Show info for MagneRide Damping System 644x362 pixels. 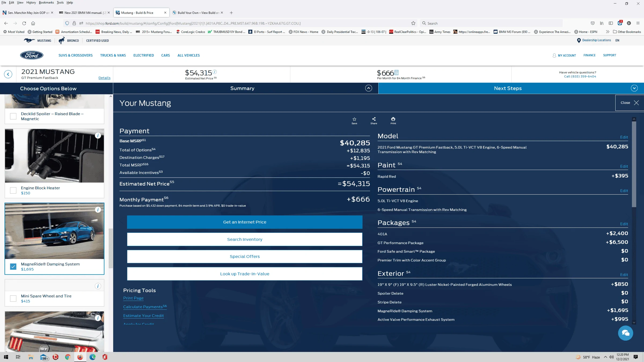(x=98, y=210)
